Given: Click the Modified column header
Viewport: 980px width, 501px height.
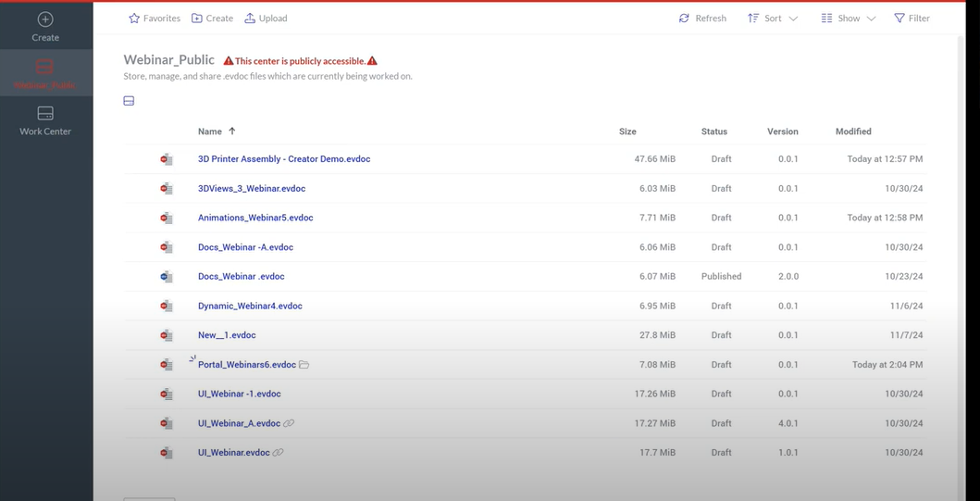Looking at the screenshot, I should pos(852,132).
